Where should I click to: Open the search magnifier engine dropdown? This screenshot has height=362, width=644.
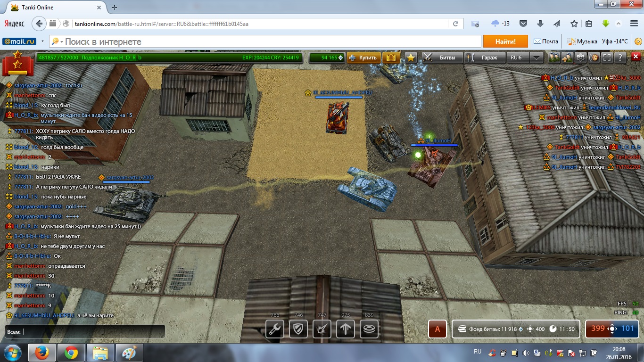pyautogui.click(x=58, y=41)
